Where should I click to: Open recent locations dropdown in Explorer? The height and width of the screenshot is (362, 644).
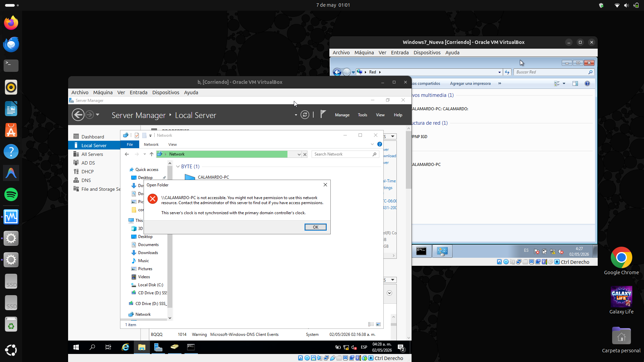point(145,154)
